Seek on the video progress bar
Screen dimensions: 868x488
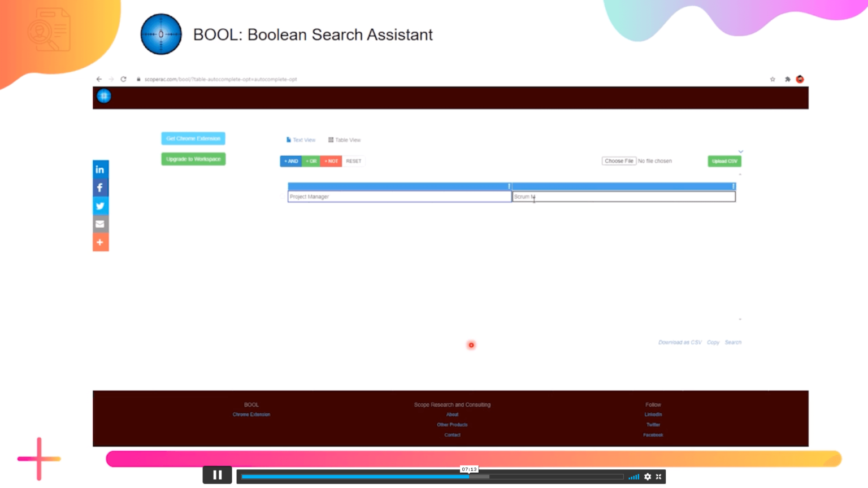pos(432,477)
